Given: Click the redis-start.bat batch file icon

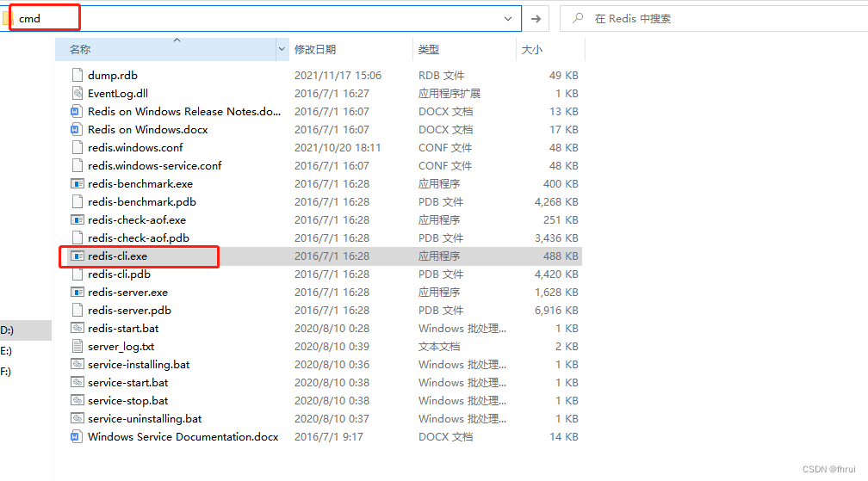Looking at the screenshot, I should pyautogui.click(x=77, y=329).
